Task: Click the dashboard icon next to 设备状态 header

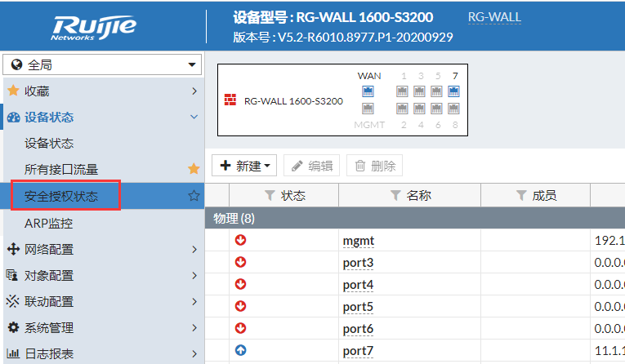Action: pyautogui.click(x=13, y=118)
